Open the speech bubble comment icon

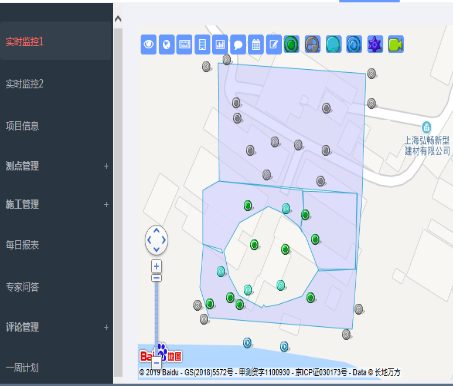(238, 44)
